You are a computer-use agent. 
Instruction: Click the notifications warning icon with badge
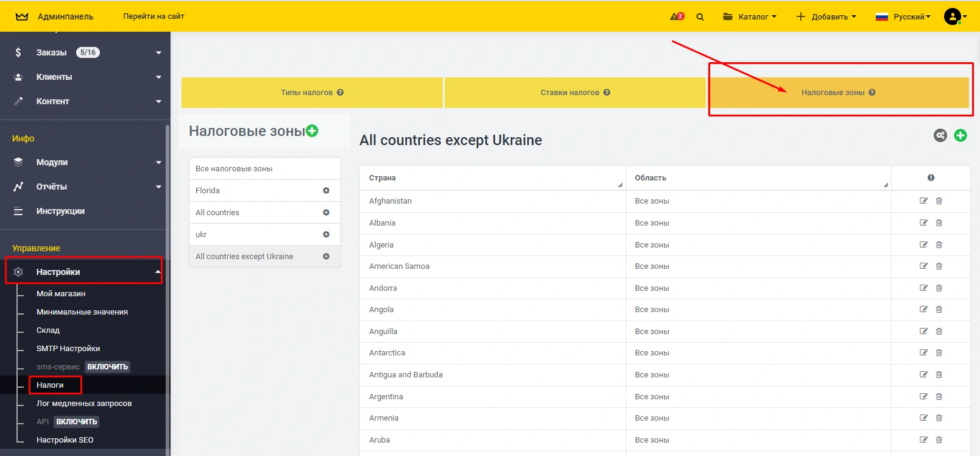point(677,16)
